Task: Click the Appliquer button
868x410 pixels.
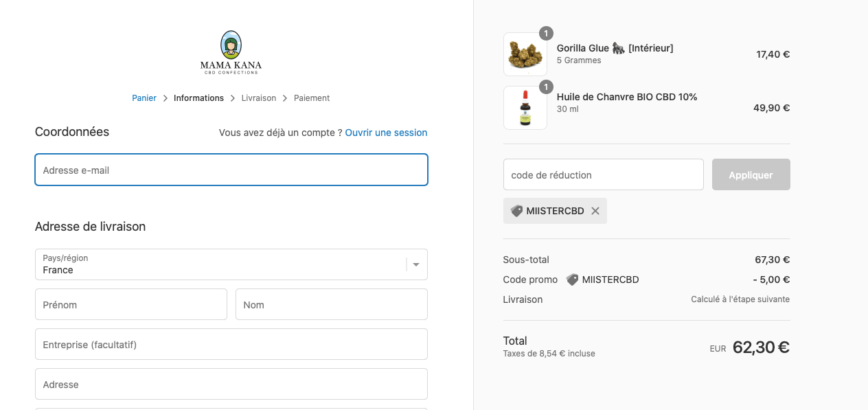Action: 751,174
